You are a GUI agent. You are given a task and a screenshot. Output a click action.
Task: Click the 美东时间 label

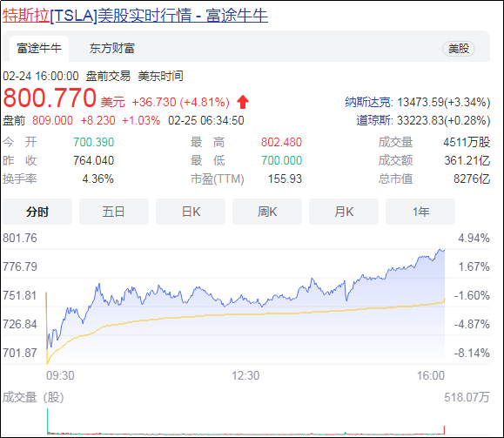161,77
